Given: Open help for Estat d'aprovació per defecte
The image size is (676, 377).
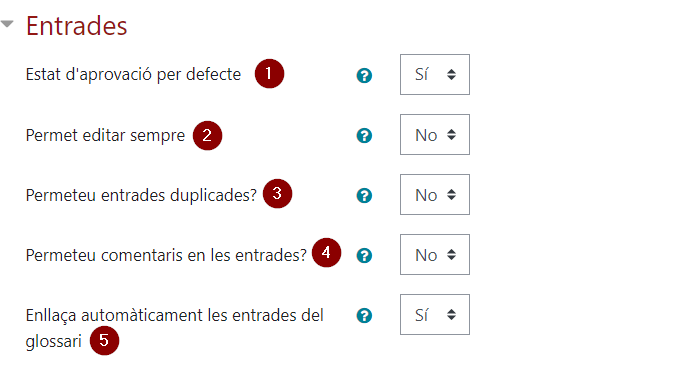Looking at the screenshot, I should coord(364,75).
